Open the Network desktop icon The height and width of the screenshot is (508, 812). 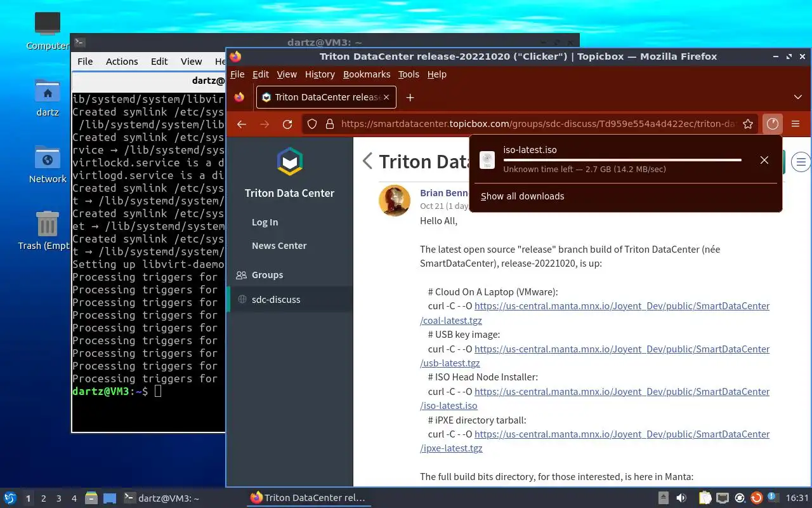(x=48, y=164)
